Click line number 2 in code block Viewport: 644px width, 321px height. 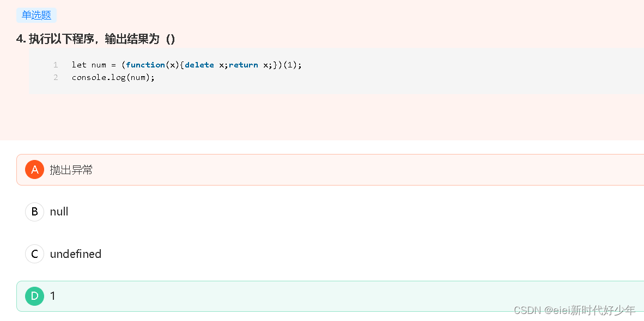click(56, 77)
